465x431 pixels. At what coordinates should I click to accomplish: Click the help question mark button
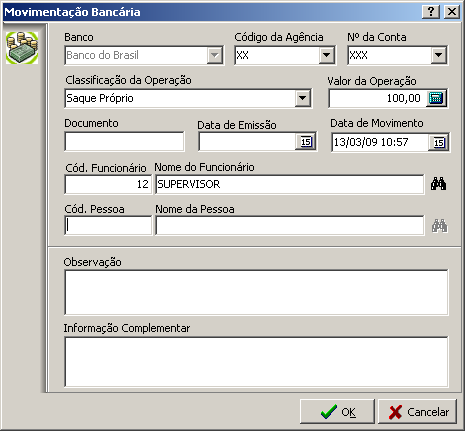[431, 12]
